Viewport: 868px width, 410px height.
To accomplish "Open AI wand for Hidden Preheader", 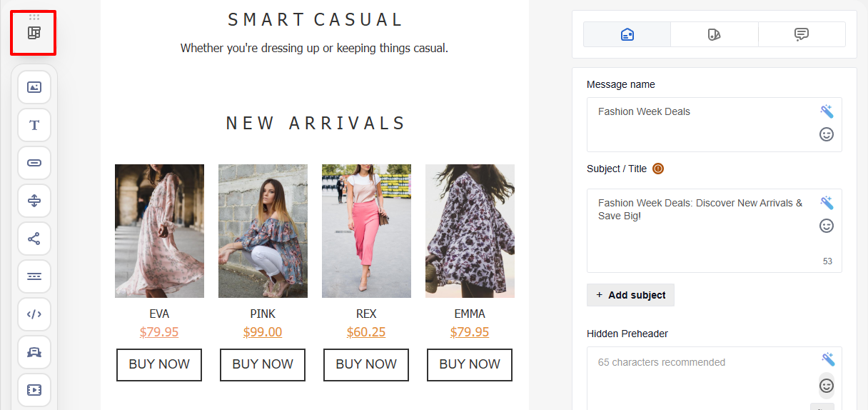I will 827,359.
